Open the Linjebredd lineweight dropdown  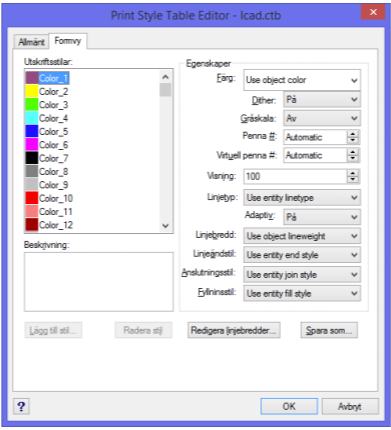(302, 236)
